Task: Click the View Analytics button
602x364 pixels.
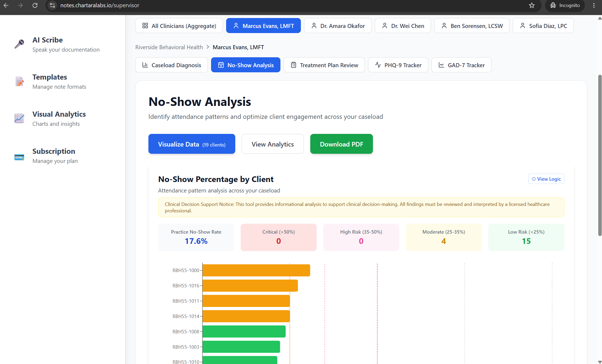Action: (273, 144)
